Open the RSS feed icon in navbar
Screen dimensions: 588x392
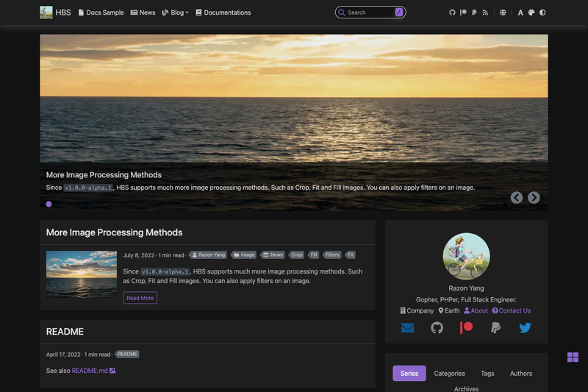[485, 13]
